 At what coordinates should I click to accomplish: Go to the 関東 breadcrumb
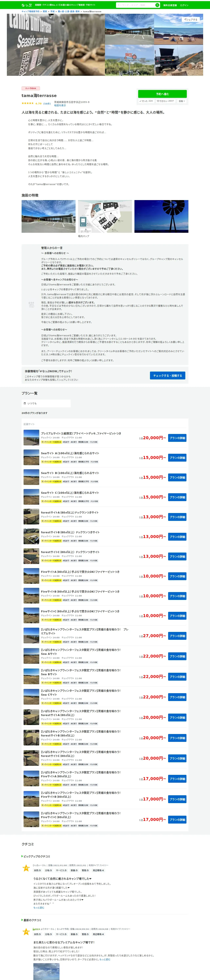point(45,12)
